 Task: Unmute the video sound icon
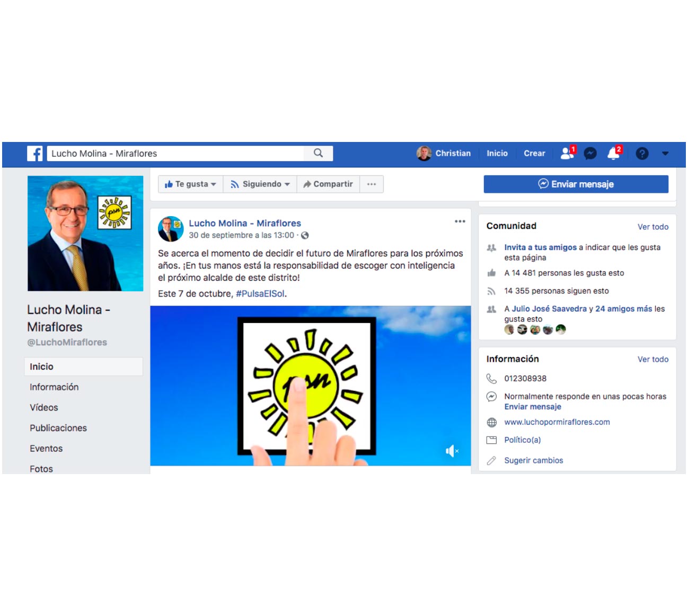point(452,451)
